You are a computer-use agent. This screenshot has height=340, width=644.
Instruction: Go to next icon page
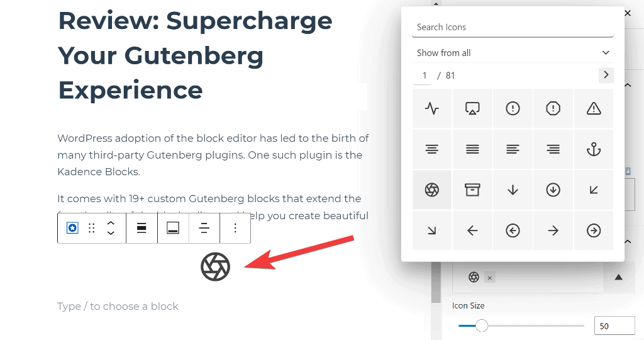click(x=606, y=75)
